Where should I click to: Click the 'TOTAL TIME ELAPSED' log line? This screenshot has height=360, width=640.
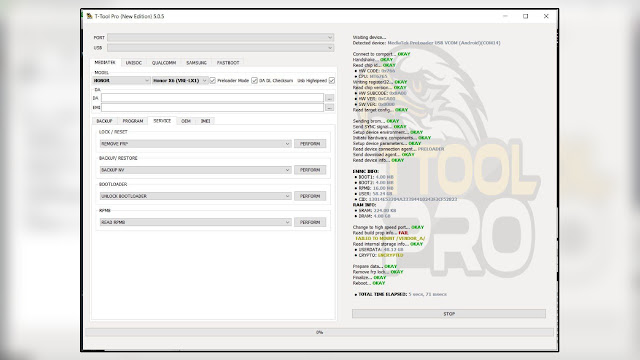click(401, 294)
